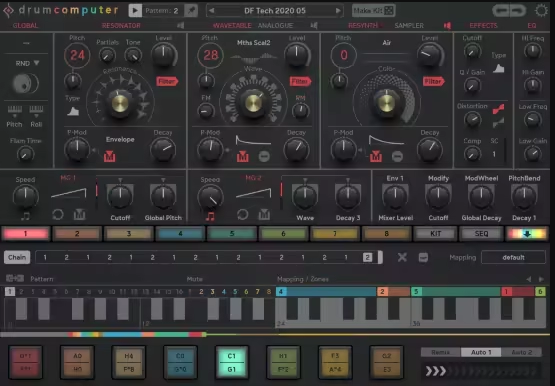Select engine button 7 in yellow
This screenshot has height=386, width=555.
tap(335, 234)
